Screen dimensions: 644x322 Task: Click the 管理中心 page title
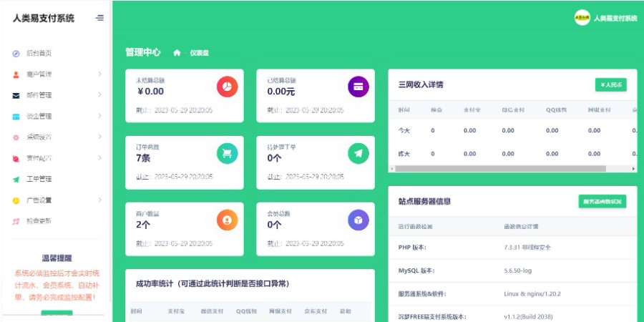click(143, 52)
